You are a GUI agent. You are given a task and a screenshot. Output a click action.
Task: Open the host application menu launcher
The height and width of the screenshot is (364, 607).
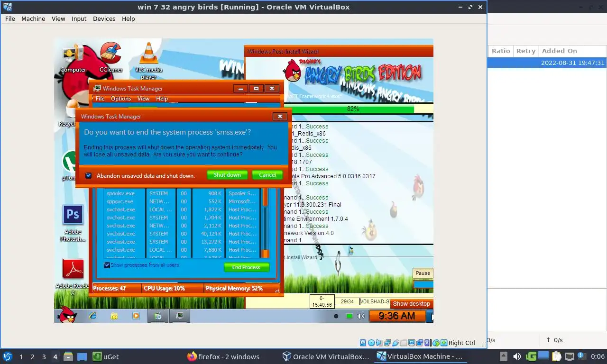pos(7,356)
